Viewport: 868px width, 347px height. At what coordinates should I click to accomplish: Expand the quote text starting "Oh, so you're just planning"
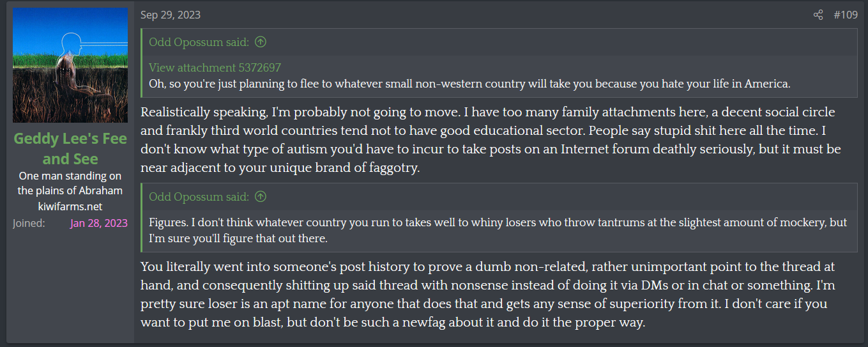469,84
